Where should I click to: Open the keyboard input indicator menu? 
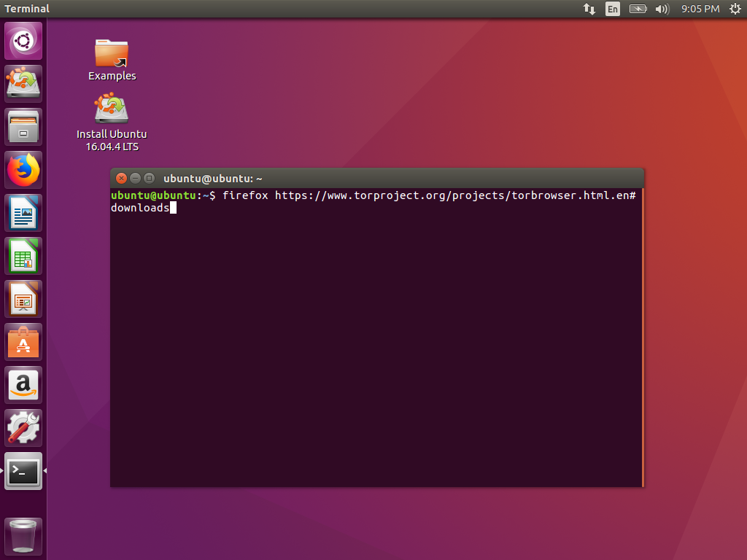[x=612, y=9]
